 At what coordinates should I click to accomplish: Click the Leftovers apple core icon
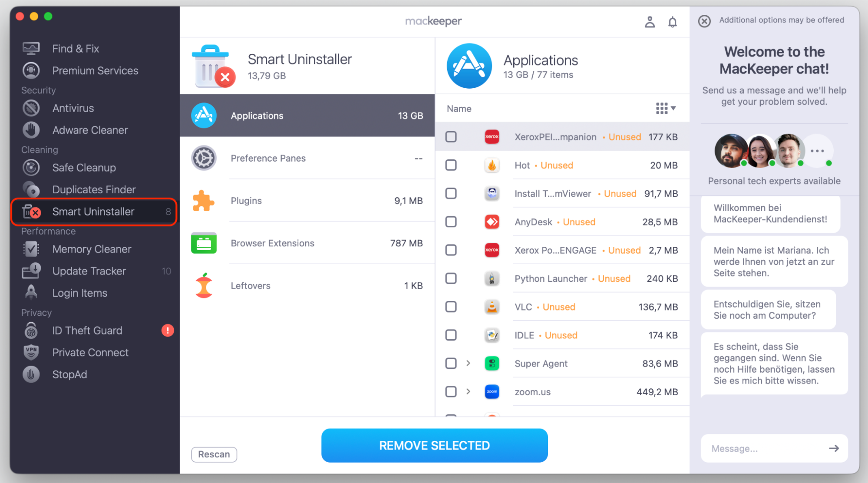coord(204,285)
